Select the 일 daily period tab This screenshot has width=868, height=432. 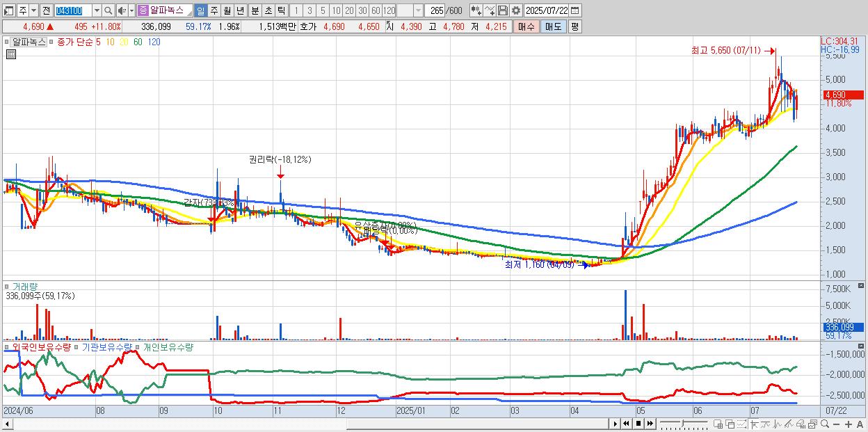pos(200,10)
